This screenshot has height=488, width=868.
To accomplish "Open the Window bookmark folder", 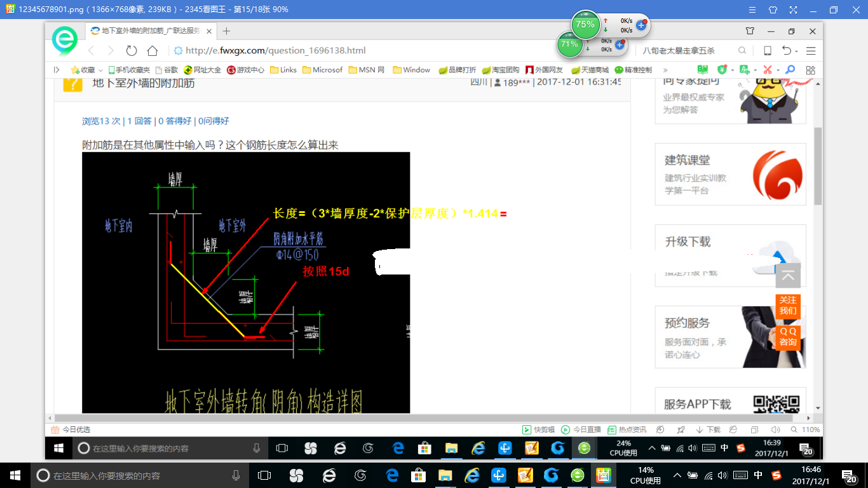I will click(x=412, y=70).
